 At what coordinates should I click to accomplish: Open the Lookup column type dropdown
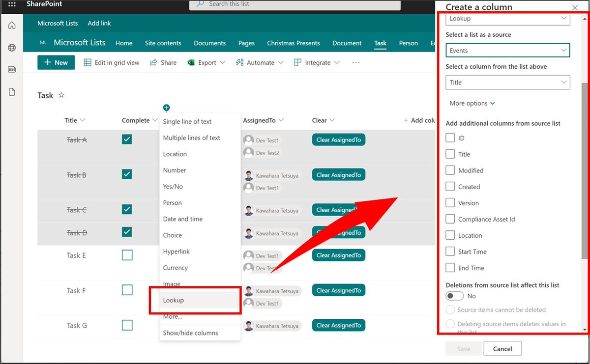tap(508, 19)
